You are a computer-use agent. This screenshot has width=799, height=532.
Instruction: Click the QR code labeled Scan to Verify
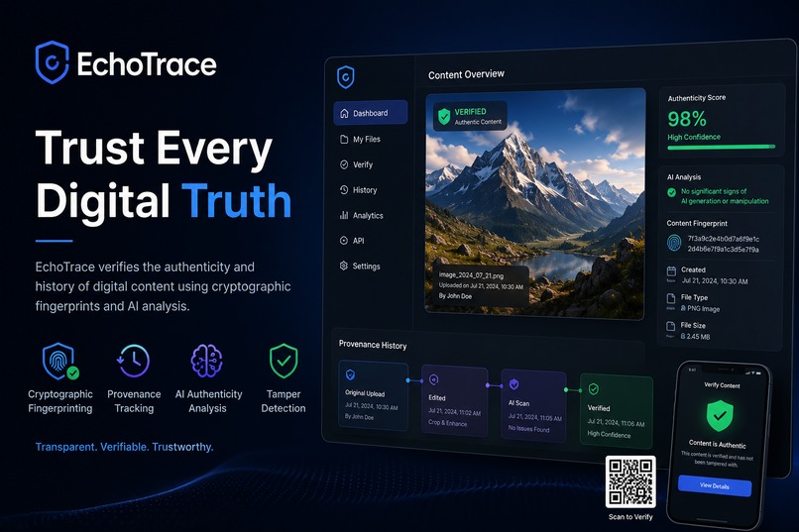[630, 481]
